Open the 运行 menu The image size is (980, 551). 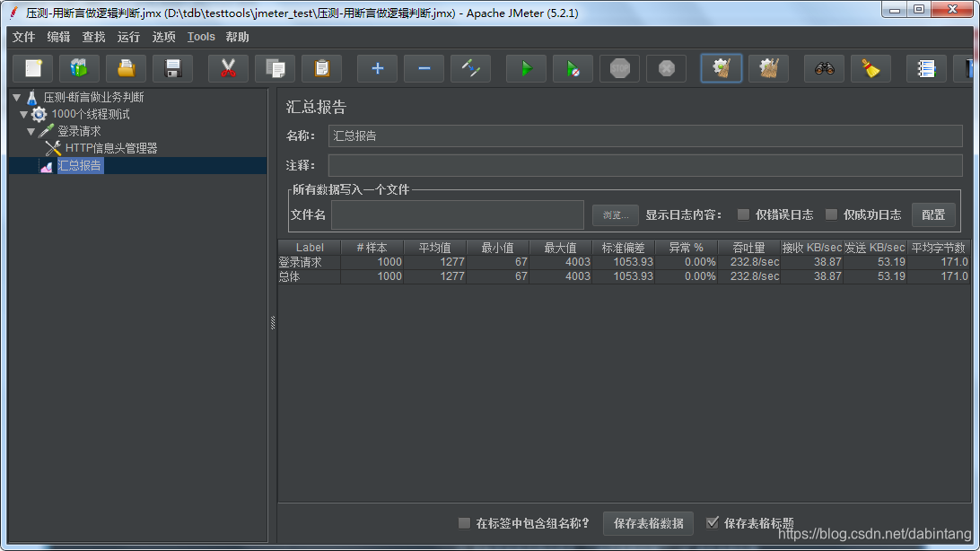(128, 37)
